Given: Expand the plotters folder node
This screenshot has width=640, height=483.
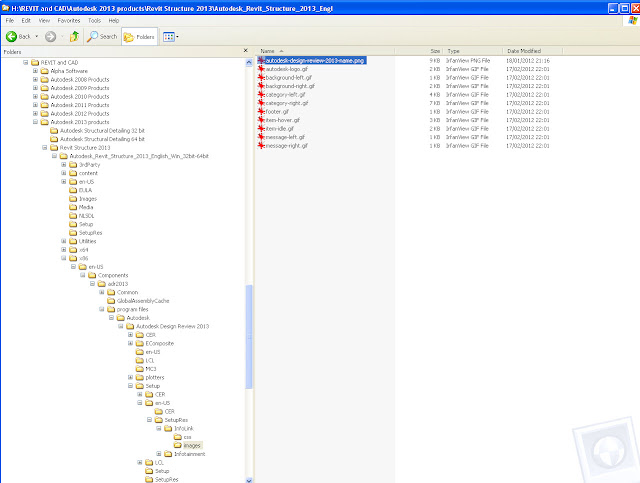Looking at the screenshot, I should coord(131,377).
